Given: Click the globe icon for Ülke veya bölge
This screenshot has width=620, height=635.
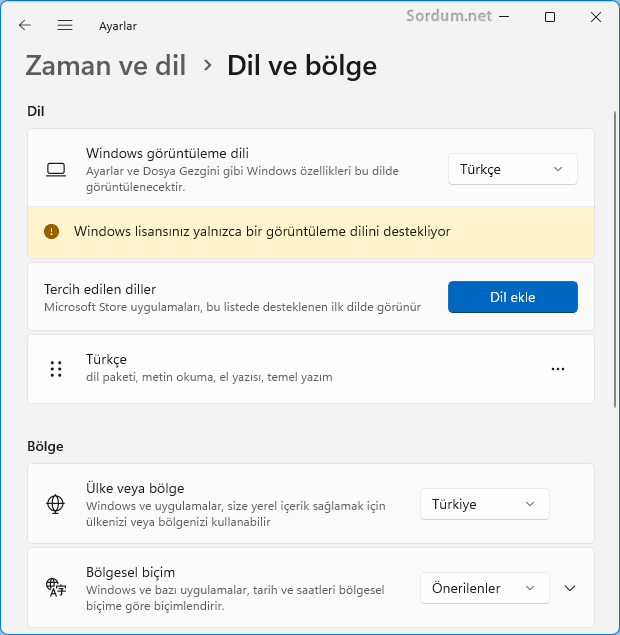Looking at the screenshot, I should [x=55, y=504].
